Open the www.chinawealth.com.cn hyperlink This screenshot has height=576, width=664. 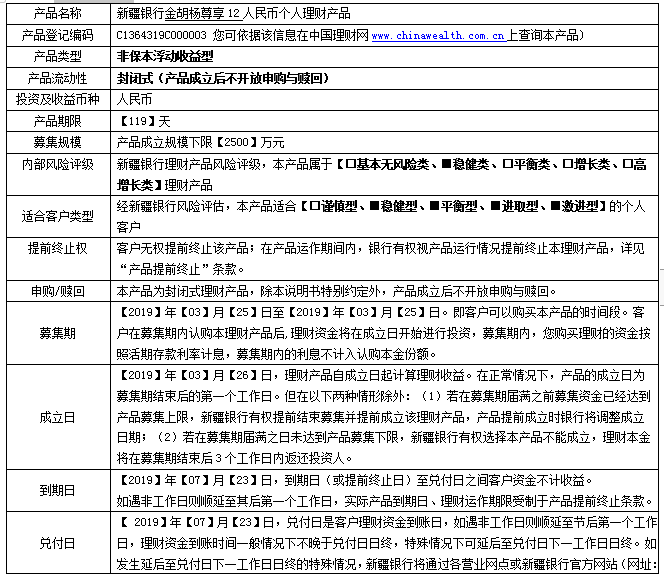click(x=438, y=36)
